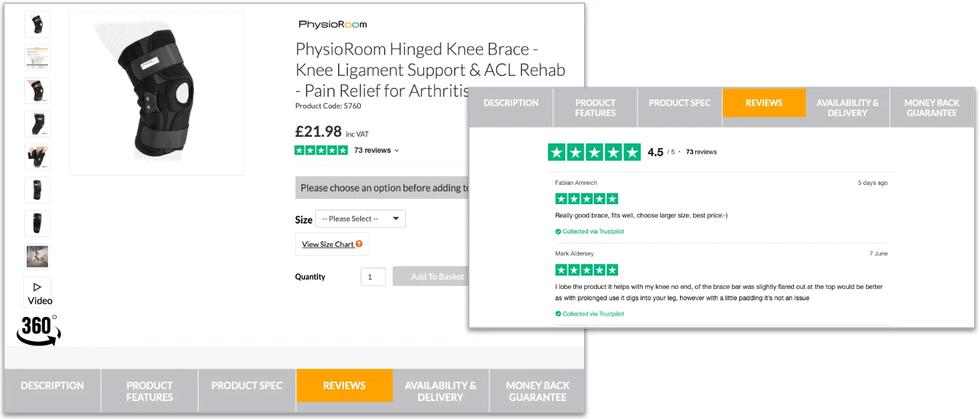Click Fabian Amreich's five-star rating

click(x=586, y=199)
